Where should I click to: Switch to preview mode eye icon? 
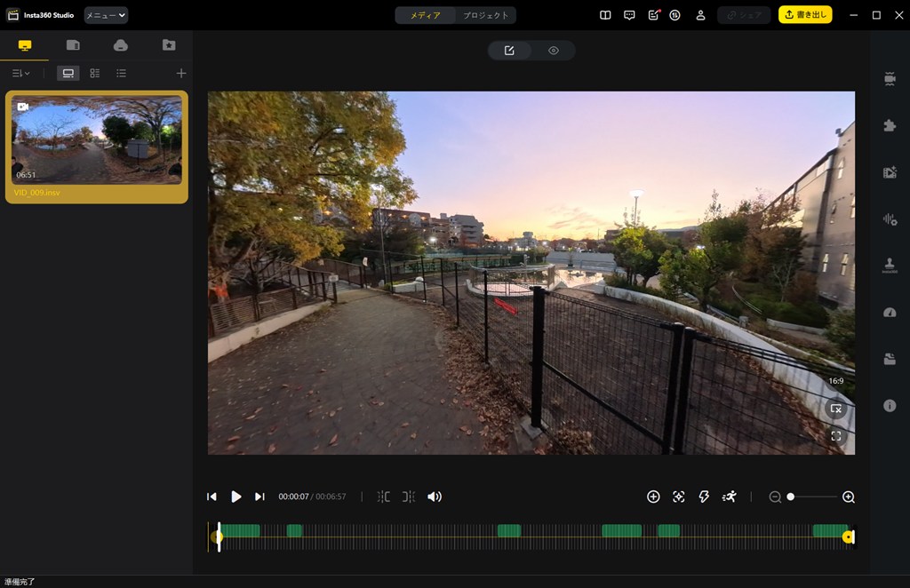[x=554, y=51]
